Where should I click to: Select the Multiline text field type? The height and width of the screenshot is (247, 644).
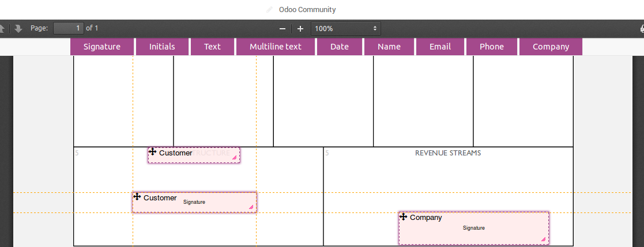point(276,47)
